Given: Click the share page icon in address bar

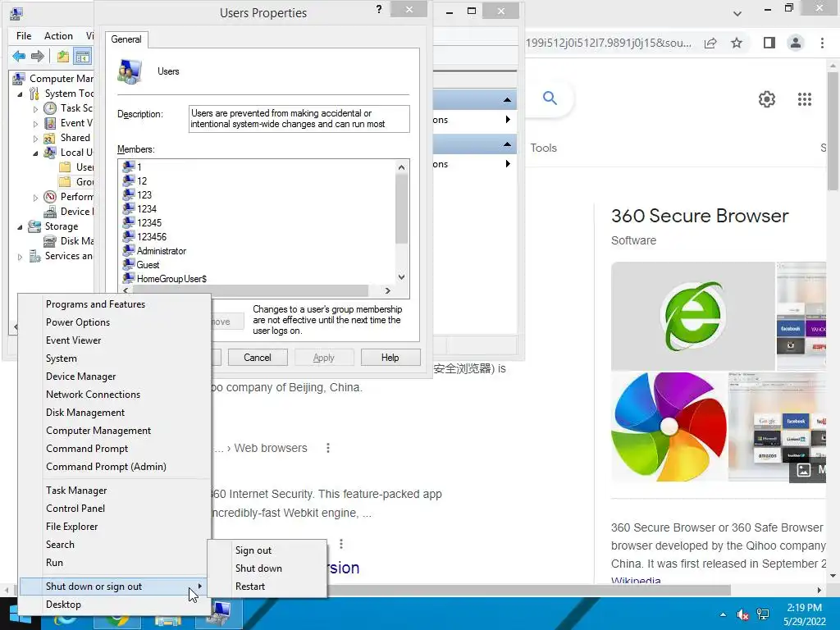Looking at the screenshot, I should coord(710,43).
